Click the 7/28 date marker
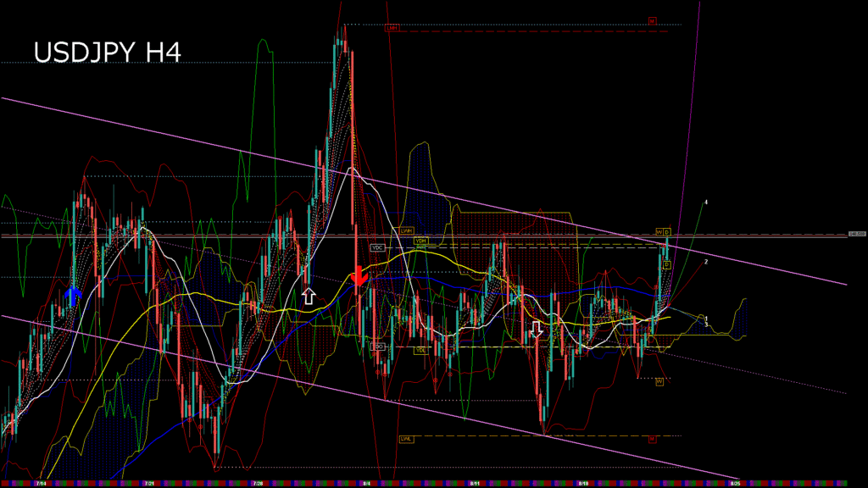This screenshot has height=488, width=868. pos(257,484)
